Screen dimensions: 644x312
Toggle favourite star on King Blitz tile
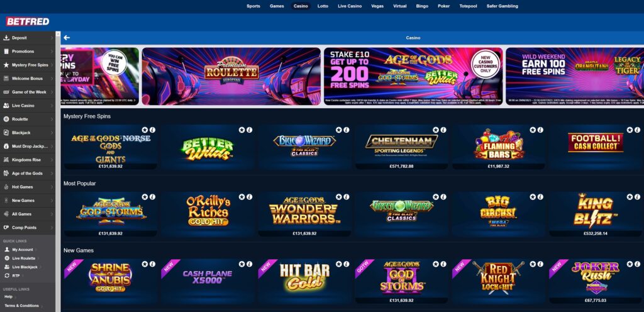coord(630,197)
